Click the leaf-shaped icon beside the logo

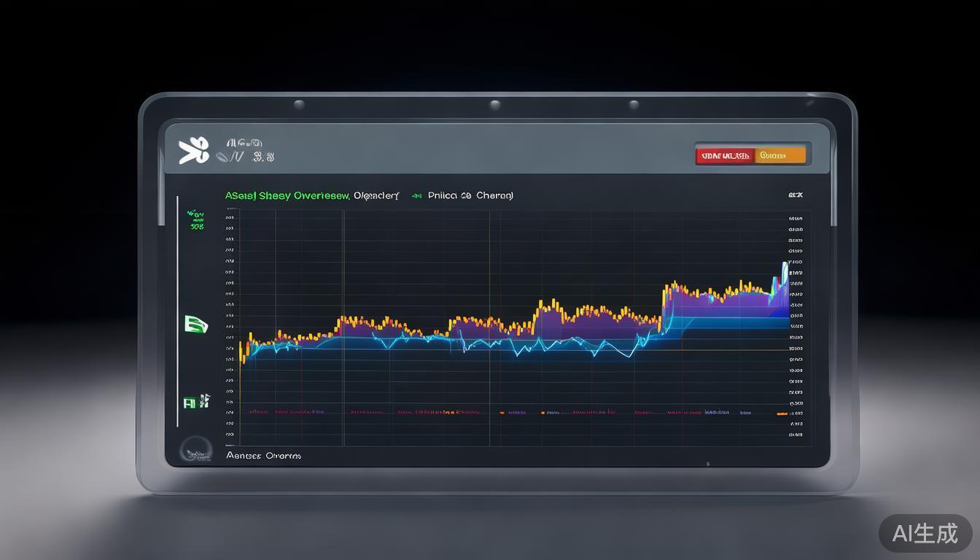[x=223, y=157]
